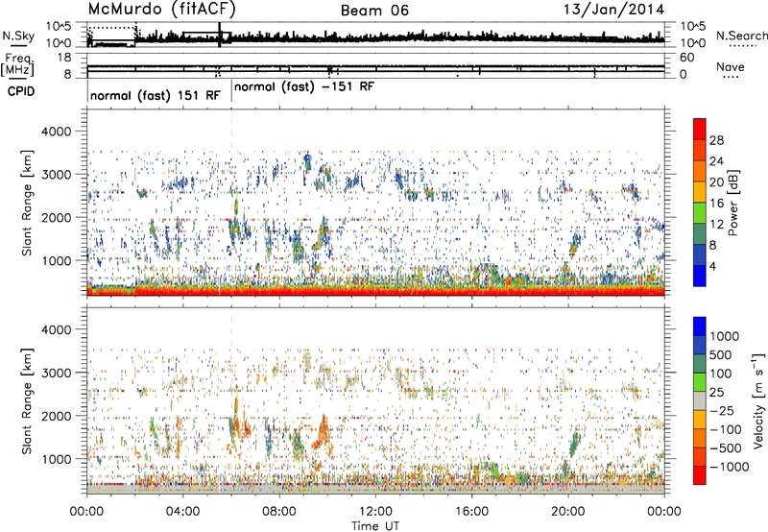Click the "18" tick on the frequency axis

(x=64, y=58)
